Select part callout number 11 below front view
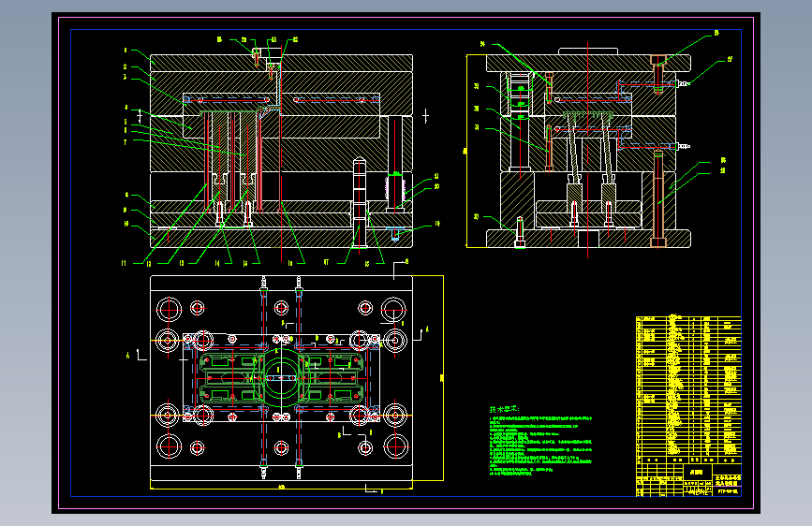This screenshot has height=526, width=812. coord(124,264)
